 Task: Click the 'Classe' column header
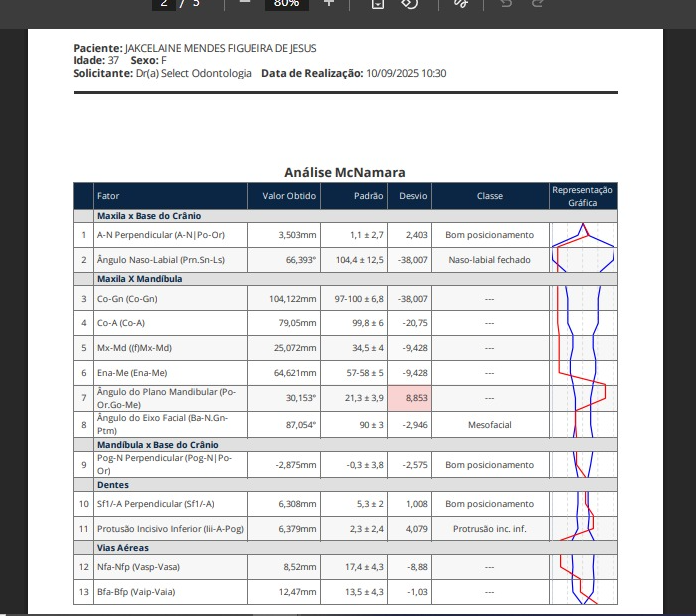(x=490, y=196)
